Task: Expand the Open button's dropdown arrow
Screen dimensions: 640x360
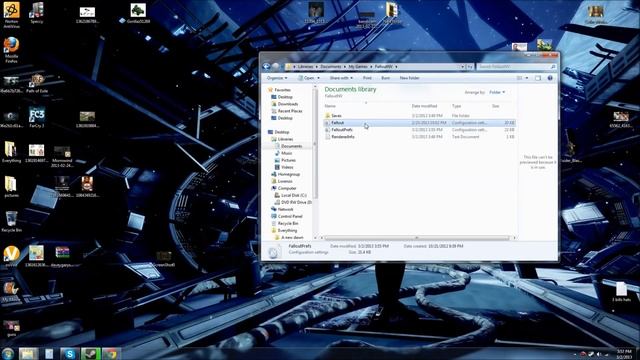Action: coord(318,78)
